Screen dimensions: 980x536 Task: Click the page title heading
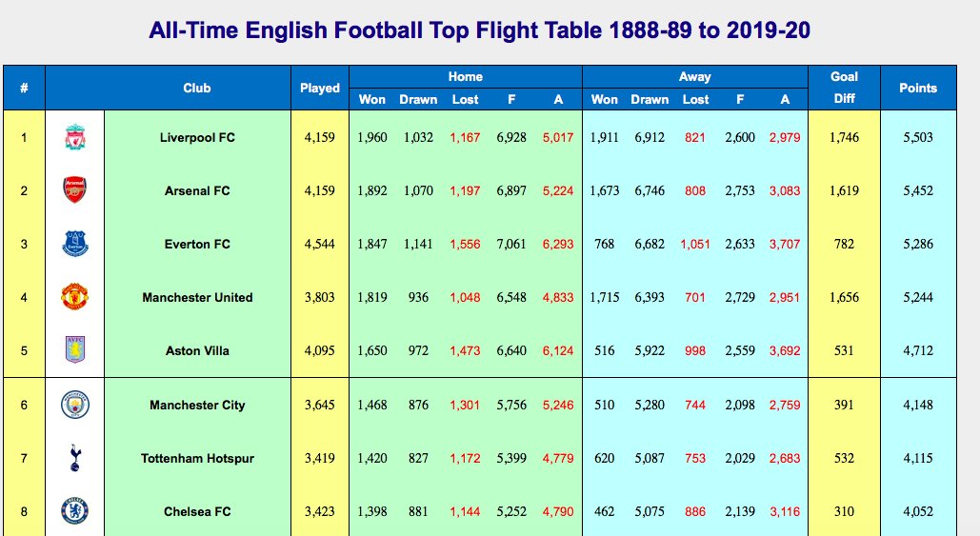[480, 30]
